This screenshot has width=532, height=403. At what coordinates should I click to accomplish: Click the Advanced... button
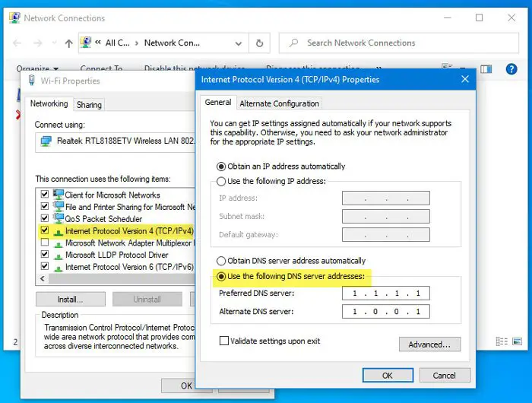point(429,344)
